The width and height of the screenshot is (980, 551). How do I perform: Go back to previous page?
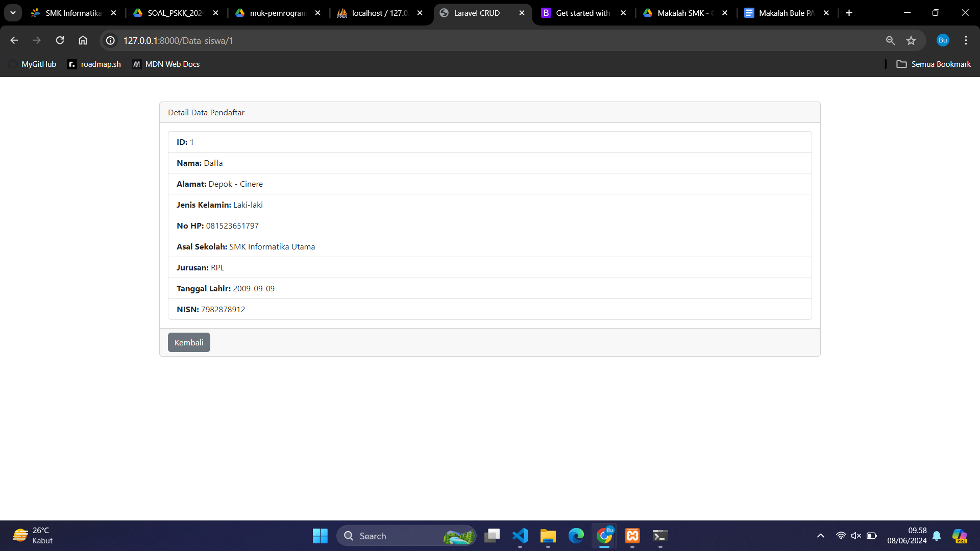point(14,40)
